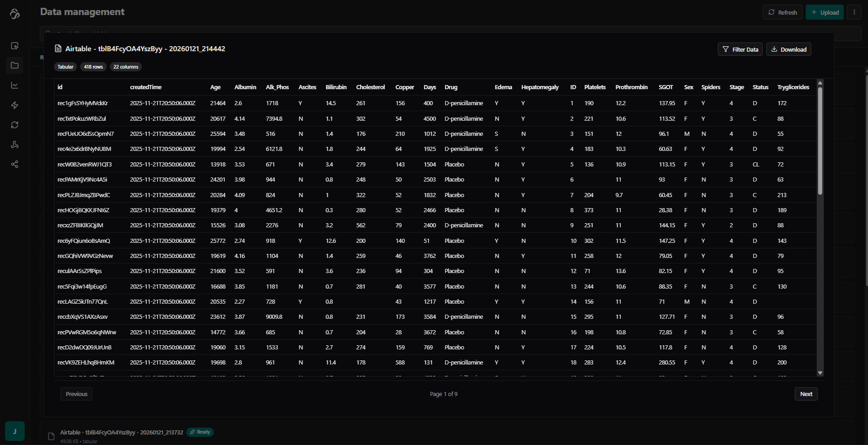The width and height of the screenshot is (868, 445).
Task: Select the Airtable 20260121_213732 file entry
Action: (x=121, y=432)
